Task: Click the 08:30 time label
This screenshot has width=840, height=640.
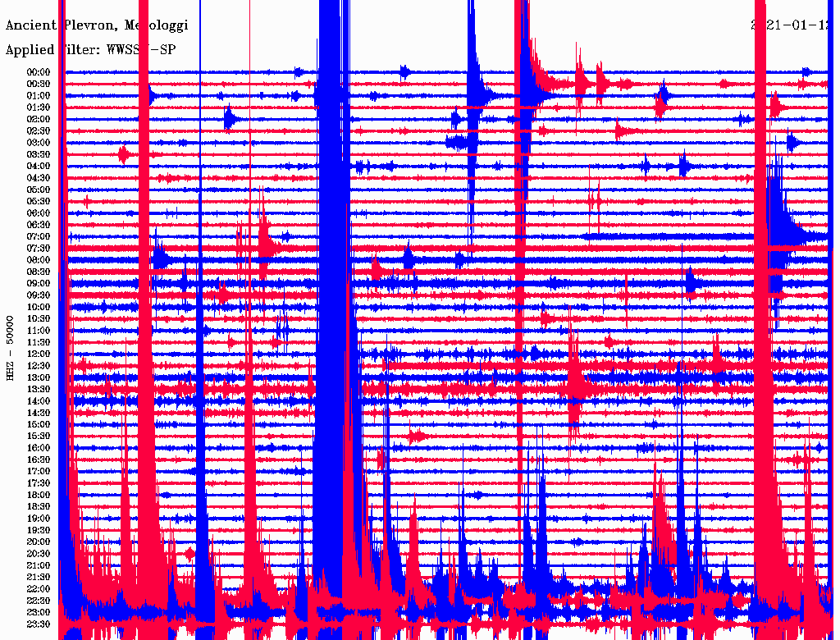Action: (x=39, y=272)
